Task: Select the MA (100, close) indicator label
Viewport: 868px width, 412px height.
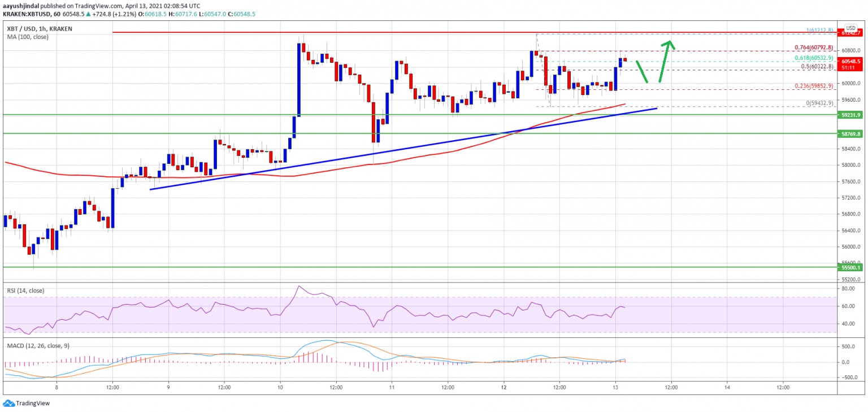Action: (x=28, y=37)
